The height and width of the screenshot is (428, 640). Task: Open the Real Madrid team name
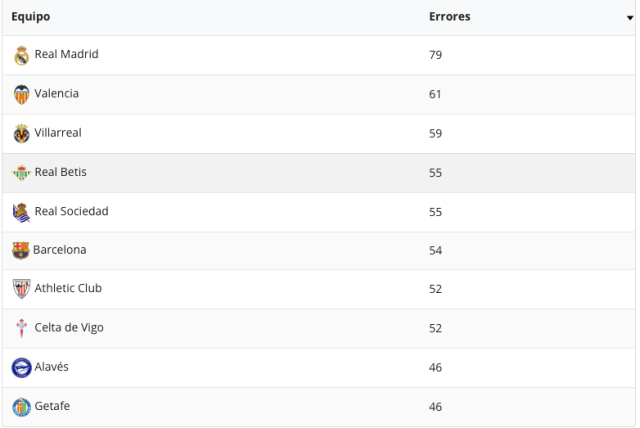point(67,54)
